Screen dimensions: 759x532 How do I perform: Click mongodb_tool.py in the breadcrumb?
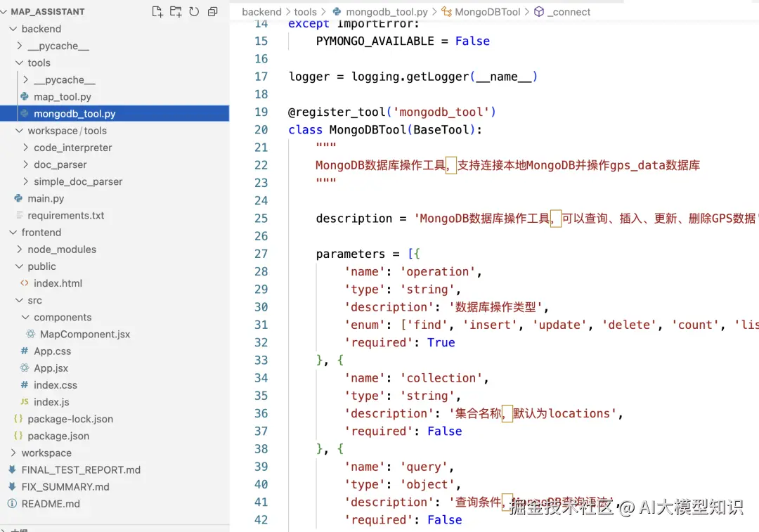(x=387, y=12)
